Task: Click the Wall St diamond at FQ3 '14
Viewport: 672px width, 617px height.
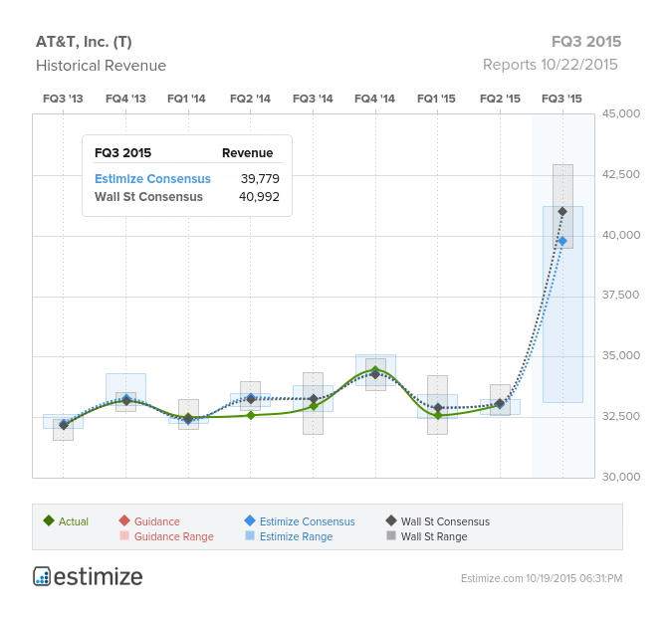Action: pos(314,399)
